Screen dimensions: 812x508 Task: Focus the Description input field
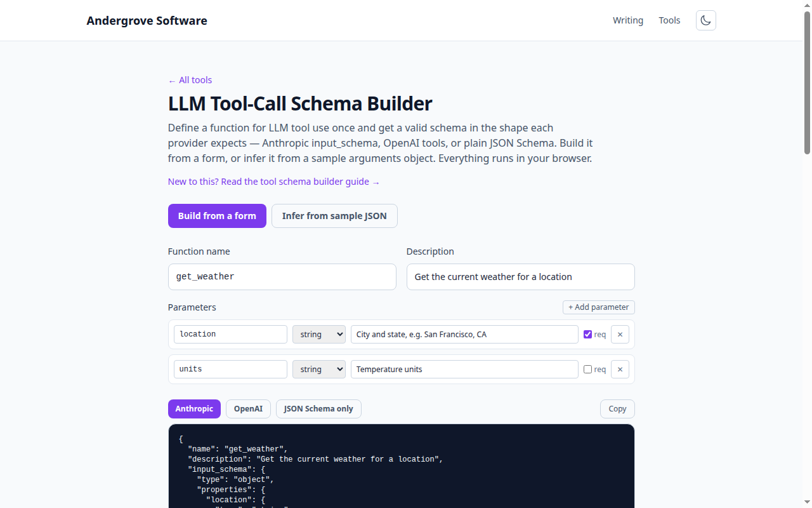521,277
